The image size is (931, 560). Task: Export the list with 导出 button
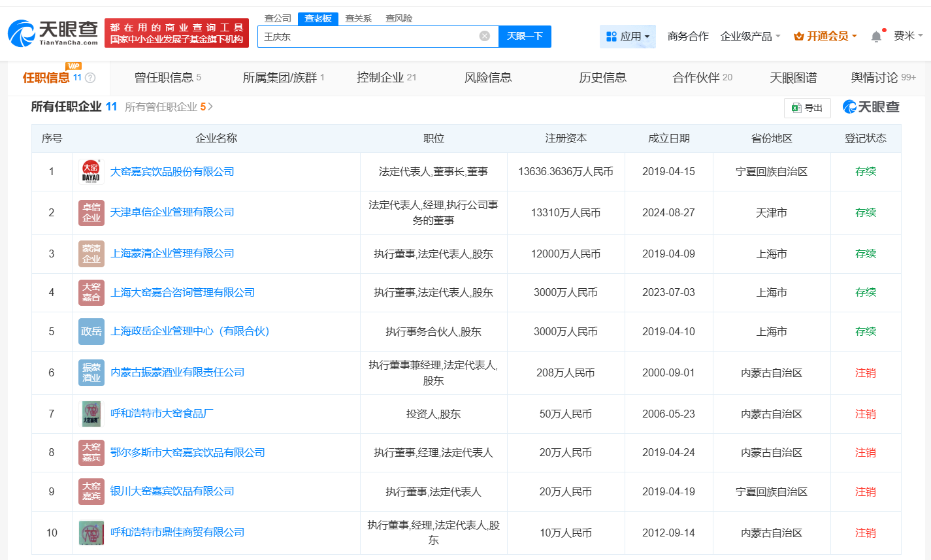[x=807, y=108]
